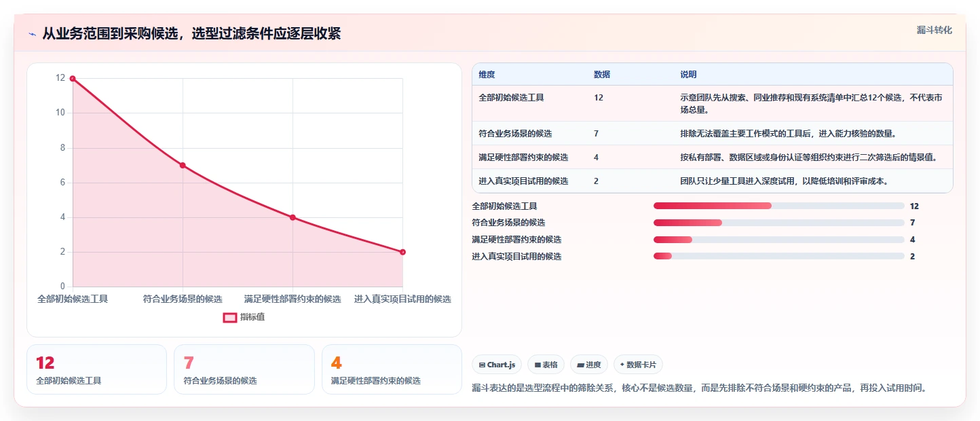This screenshot has height=421, width=980.
Task: Select the chart point at value 12
Action: click(73, 79)
